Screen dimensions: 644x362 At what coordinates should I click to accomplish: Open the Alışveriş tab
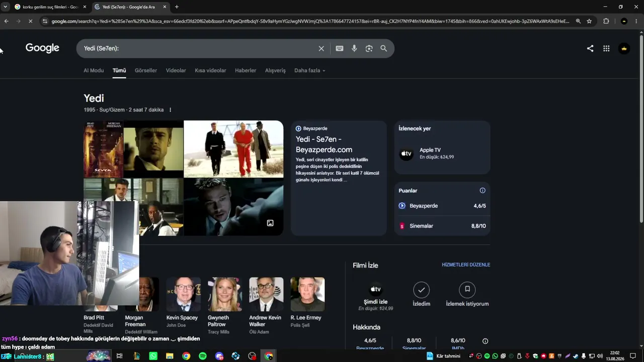pos(275,70)
